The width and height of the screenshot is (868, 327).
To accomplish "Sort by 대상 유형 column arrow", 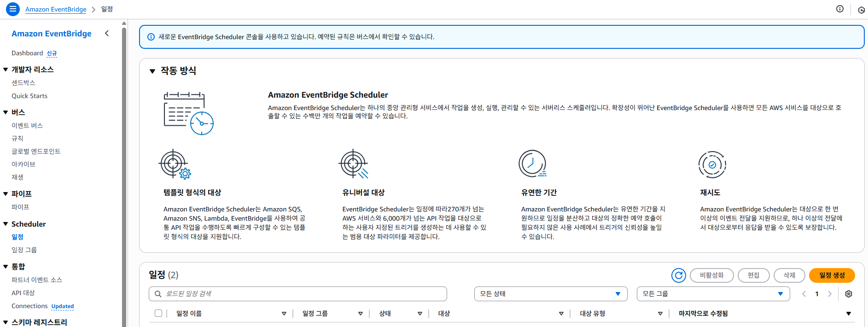I will point(660,314).
